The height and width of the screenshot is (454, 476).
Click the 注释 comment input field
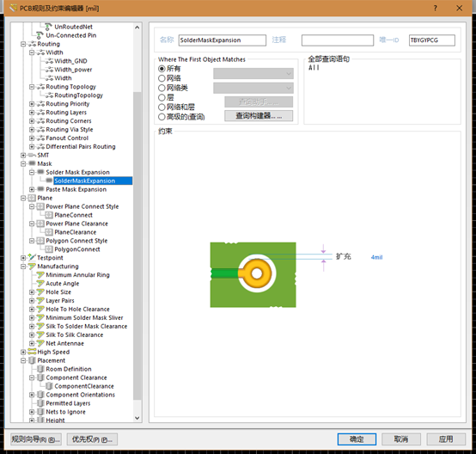(338, 40)
